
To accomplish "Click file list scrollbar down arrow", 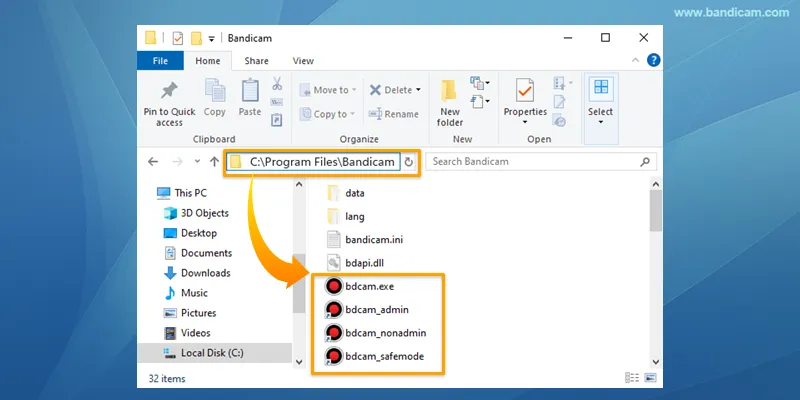I will pos(656,362).
